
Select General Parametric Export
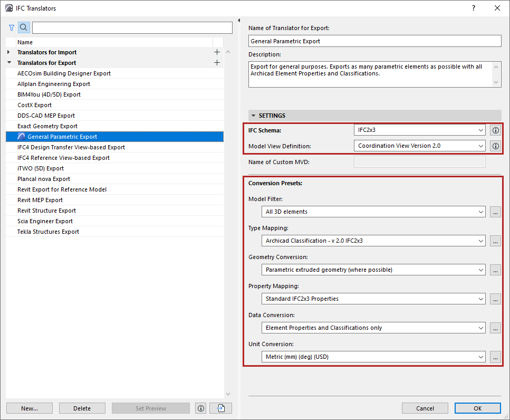coord(114,137)
